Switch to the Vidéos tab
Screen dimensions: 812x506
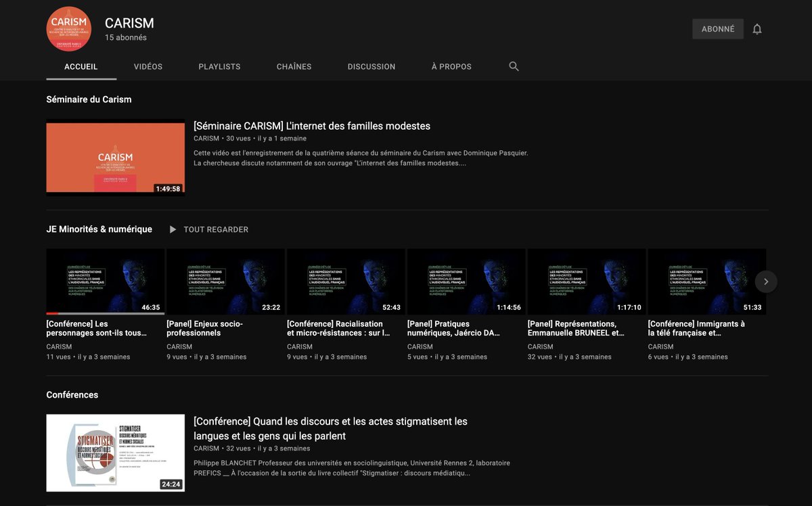pyautogui.click(x=148, y=66)
